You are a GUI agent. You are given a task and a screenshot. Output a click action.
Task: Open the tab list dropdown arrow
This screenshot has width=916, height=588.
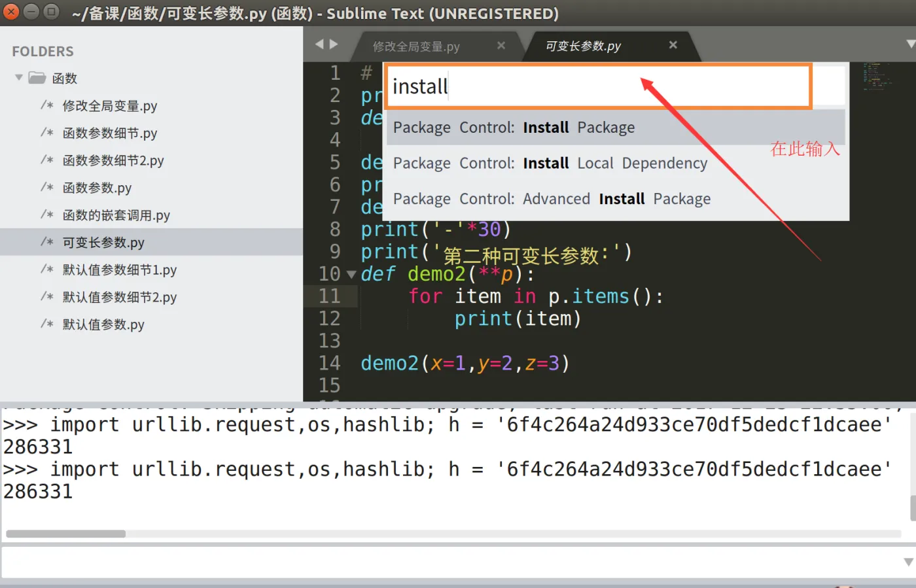tap(910, 44)
